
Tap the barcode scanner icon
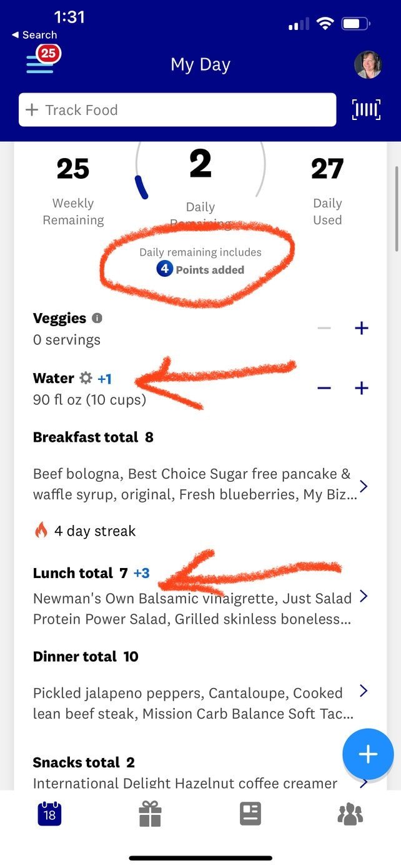pos(367,109)
